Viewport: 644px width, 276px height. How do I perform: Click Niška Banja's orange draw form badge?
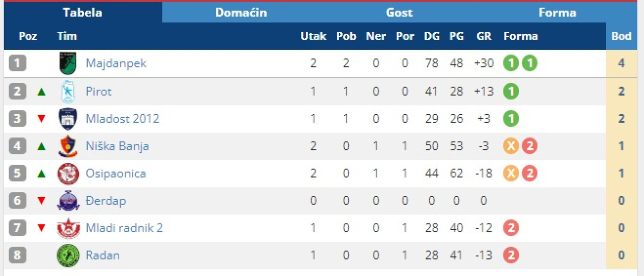pos(511,146)
